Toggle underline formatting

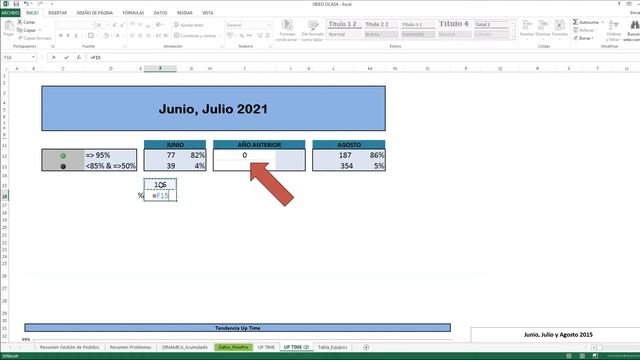[76, 36]
